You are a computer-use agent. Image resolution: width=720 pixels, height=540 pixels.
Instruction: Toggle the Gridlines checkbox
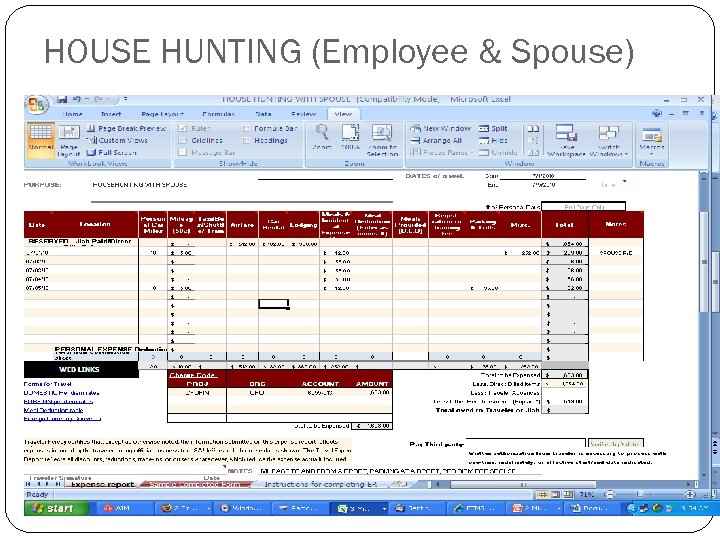point(182,141)
